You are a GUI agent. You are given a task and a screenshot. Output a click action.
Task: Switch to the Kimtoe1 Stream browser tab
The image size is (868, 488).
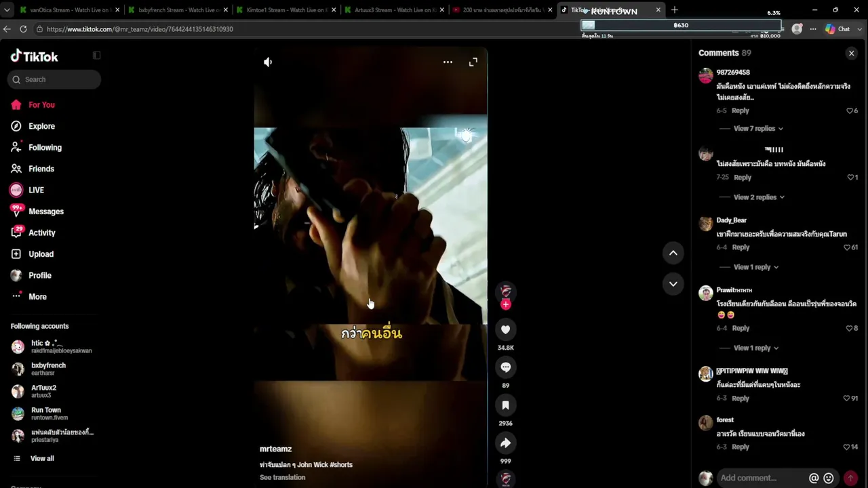(285, 10)
